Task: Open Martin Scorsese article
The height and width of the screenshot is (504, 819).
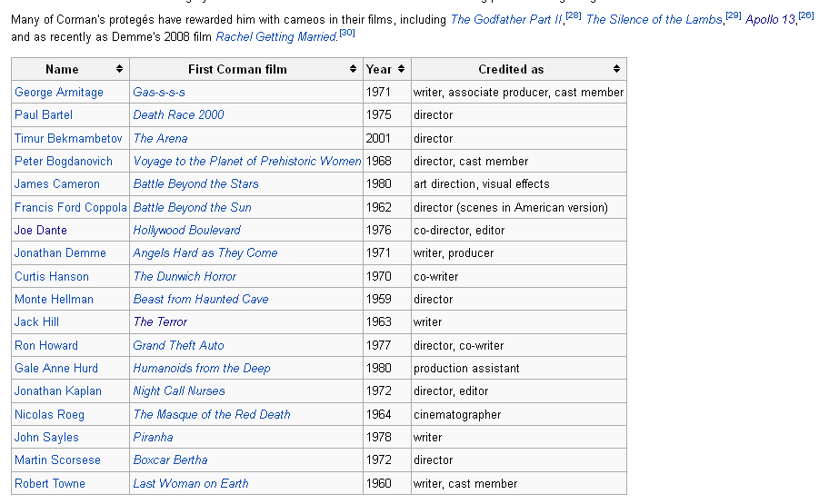Action: (57, 460)
